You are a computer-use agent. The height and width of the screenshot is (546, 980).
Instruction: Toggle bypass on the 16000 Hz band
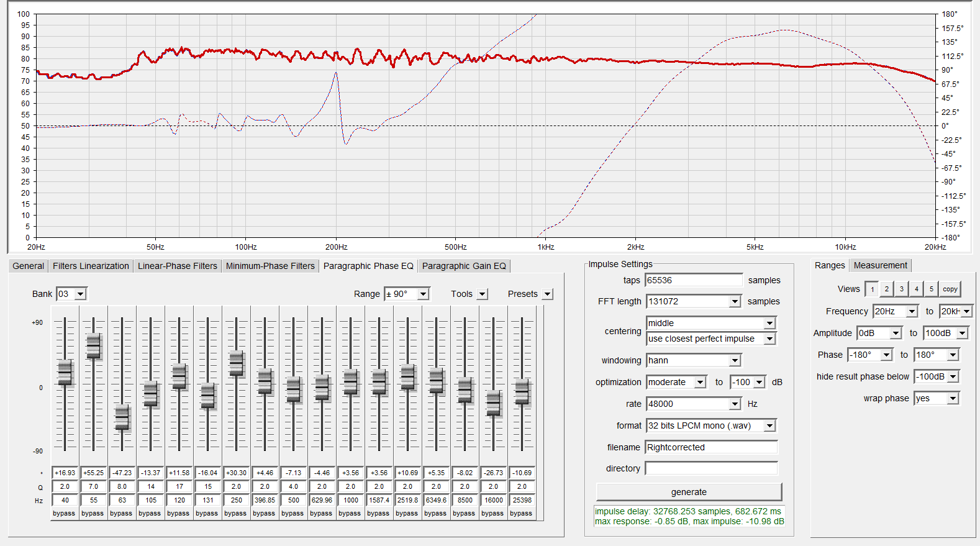[x=492, y=513]
